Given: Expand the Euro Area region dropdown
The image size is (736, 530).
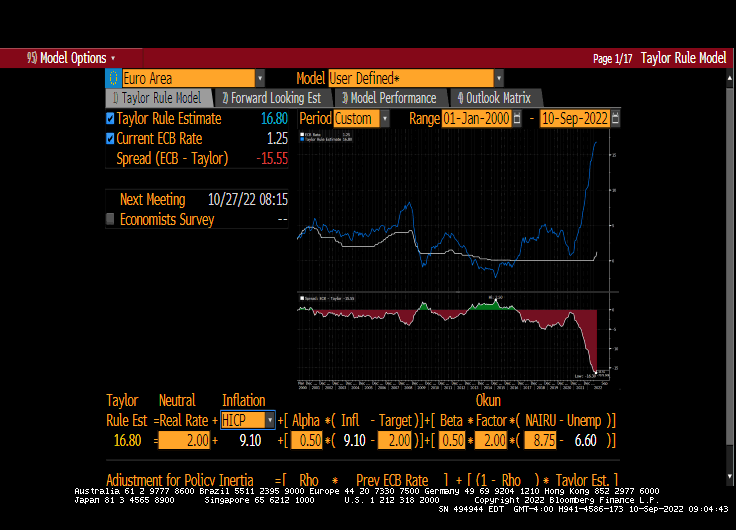Looking at the screenshot, I should [260, 78].
